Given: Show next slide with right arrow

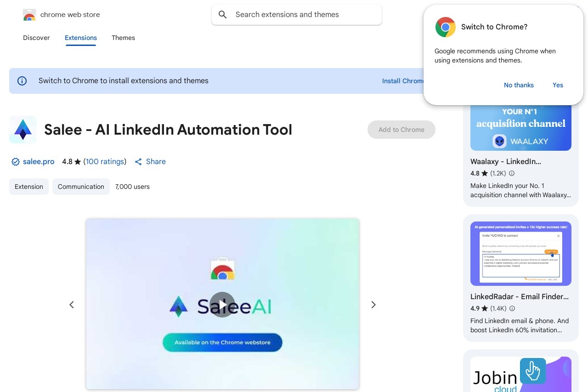Looking at the screenshot, I should (x=373, y=305).
